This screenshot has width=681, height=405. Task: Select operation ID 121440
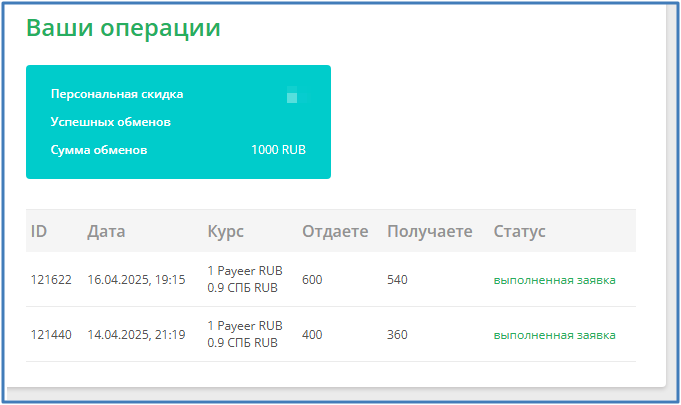[51, 335]
